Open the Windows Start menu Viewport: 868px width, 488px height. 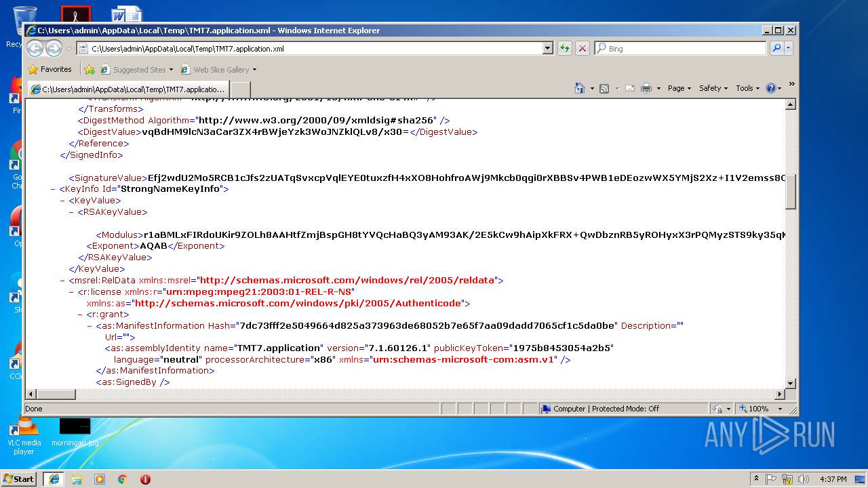click(x=19, y=479)
